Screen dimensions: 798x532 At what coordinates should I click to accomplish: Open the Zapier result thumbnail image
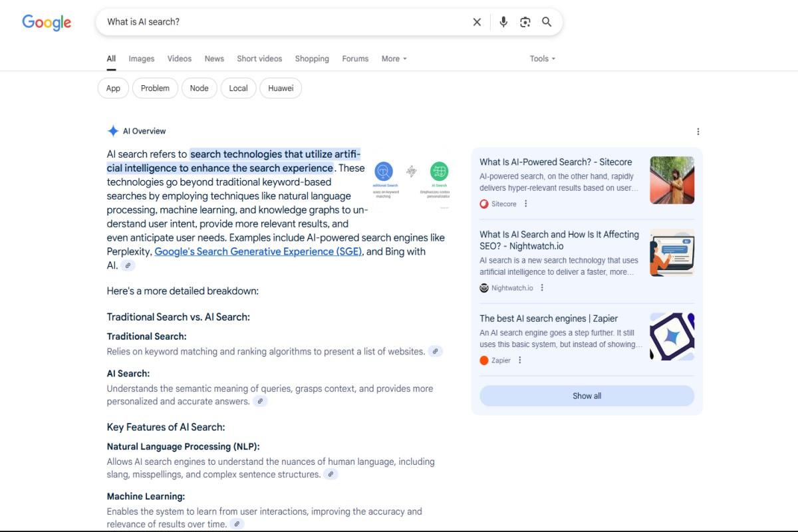pos(672,336)
